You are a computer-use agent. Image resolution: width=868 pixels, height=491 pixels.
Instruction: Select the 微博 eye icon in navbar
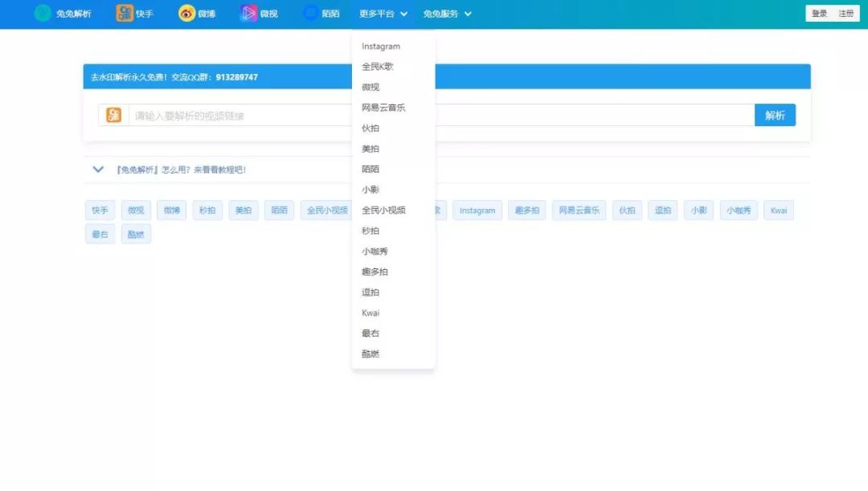click(187, 14)
